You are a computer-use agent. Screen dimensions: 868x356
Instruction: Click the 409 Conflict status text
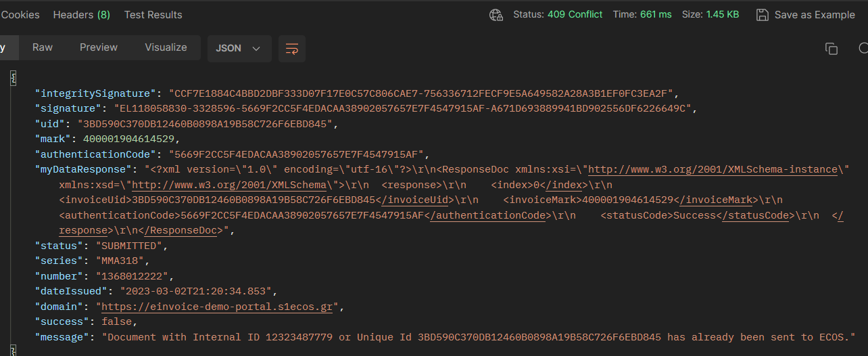pyautogui.click(x=575, y=14)
